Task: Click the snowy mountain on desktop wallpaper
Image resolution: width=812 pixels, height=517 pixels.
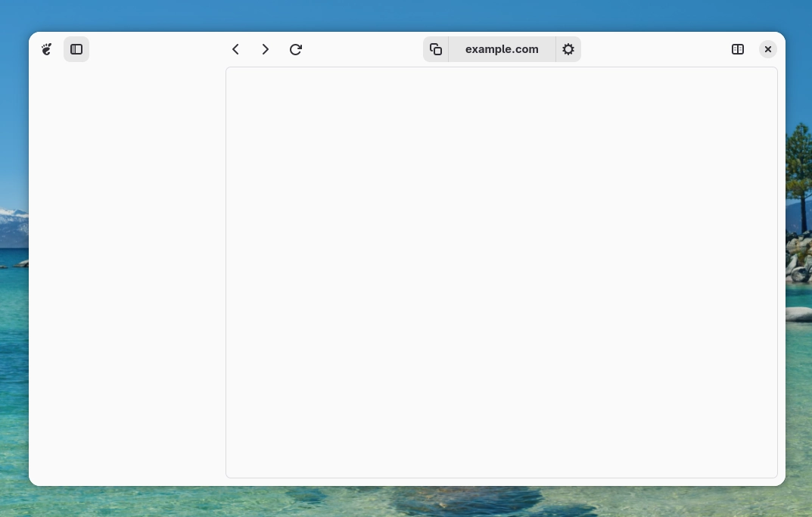Action: [12, 221]
